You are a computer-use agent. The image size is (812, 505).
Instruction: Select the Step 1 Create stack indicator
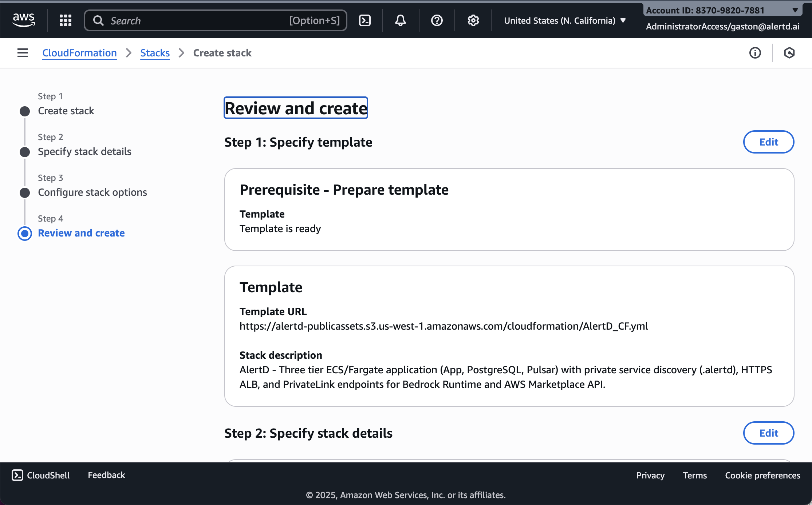pos(24,111)
